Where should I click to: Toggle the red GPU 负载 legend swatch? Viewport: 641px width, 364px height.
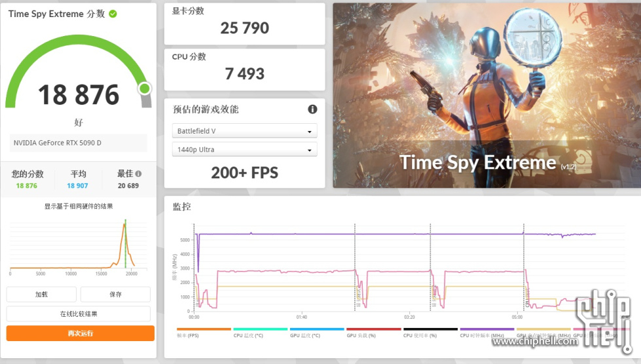[x=374, y=329]
